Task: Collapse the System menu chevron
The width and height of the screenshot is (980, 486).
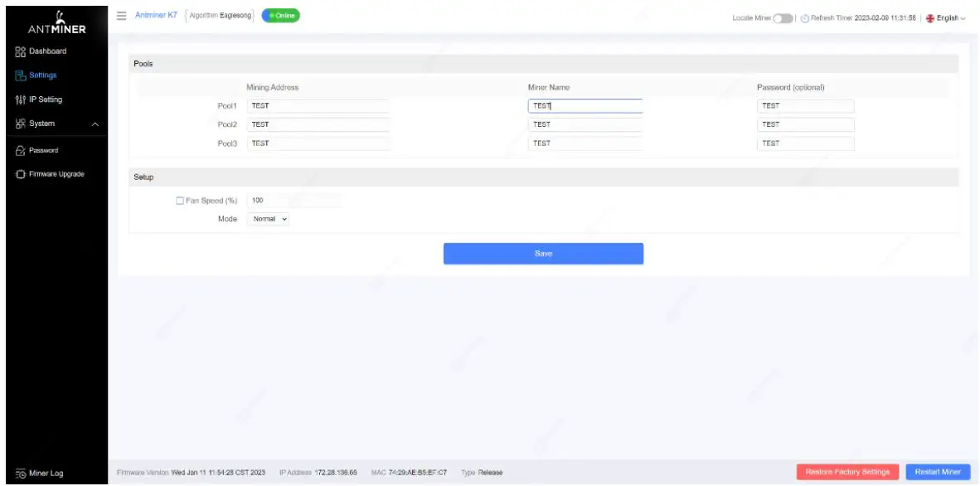Action: pos(95,124)
